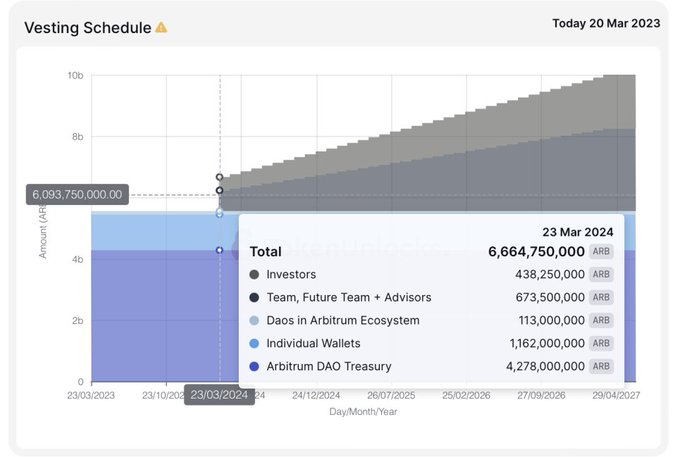
Task: Click the 673,500,000 team amount
Action: point(550,297)
